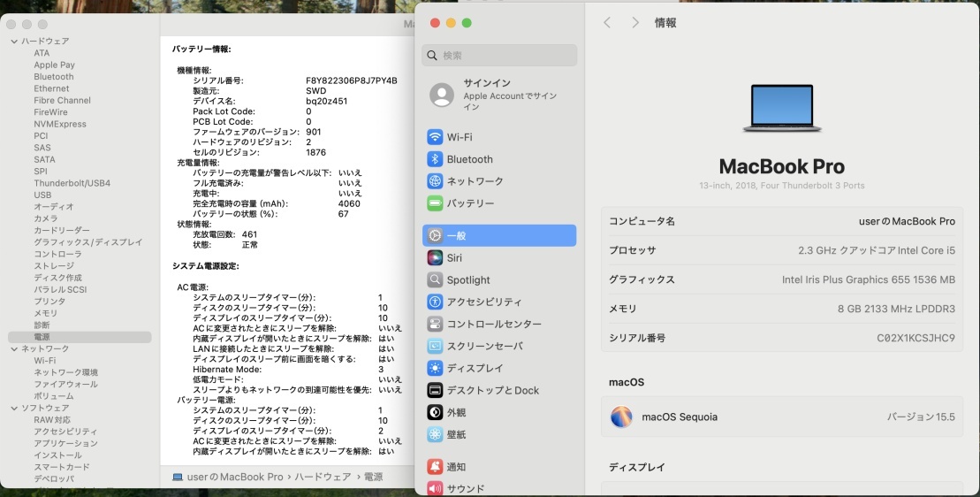The width and height of the screenshot is (980, 497).
Task: Click the MacBook Pro laptop image
Action: pyautogui.click(x=782, y=108)
